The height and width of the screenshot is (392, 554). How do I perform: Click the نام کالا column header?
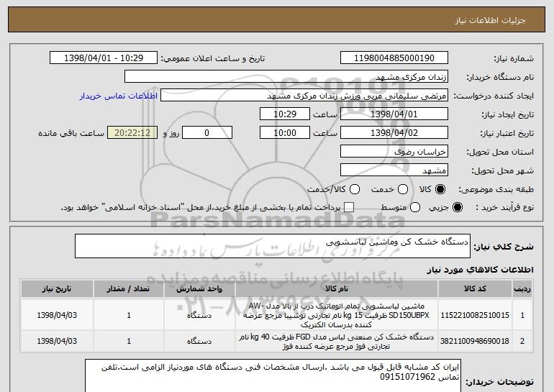tap(337, 289)
